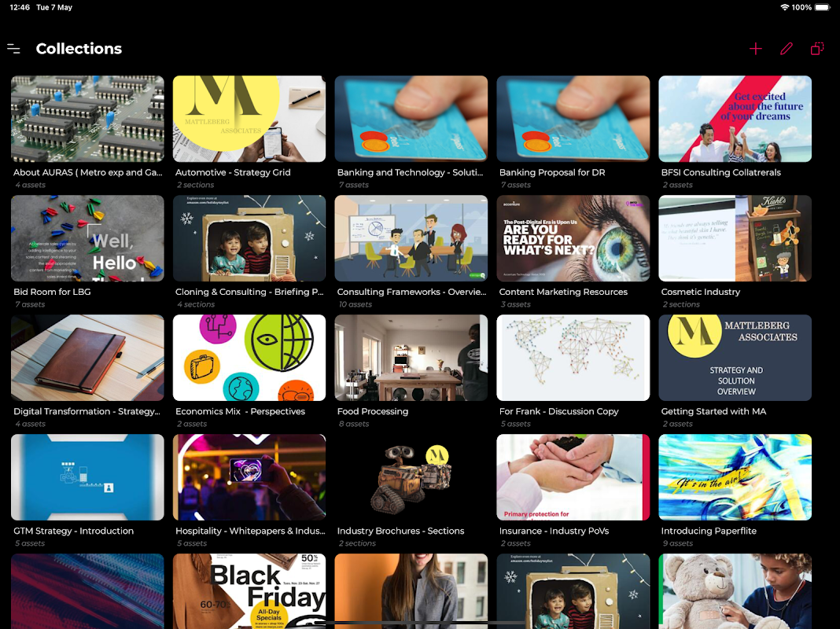This screenshot has width=840, height=629.
Task: Open Industry Brochures - Sections thumbnail
Action: click(x=411, y=477)
